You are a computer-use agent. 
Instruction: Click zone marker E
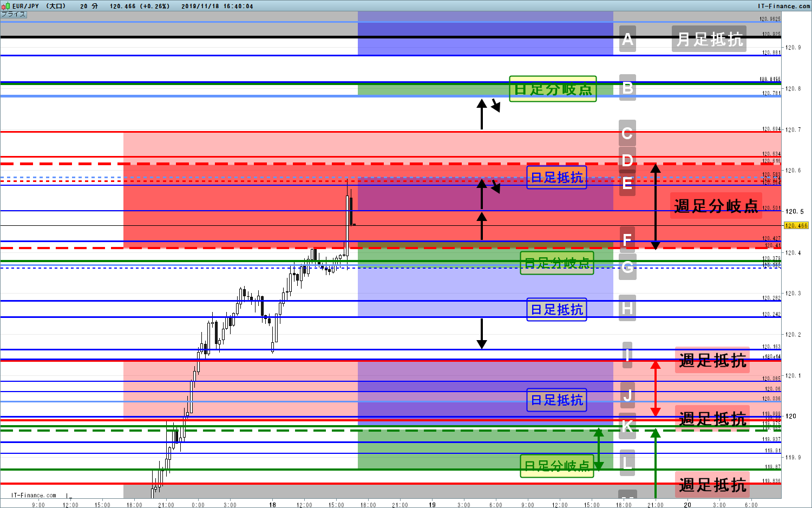point(627,183)
